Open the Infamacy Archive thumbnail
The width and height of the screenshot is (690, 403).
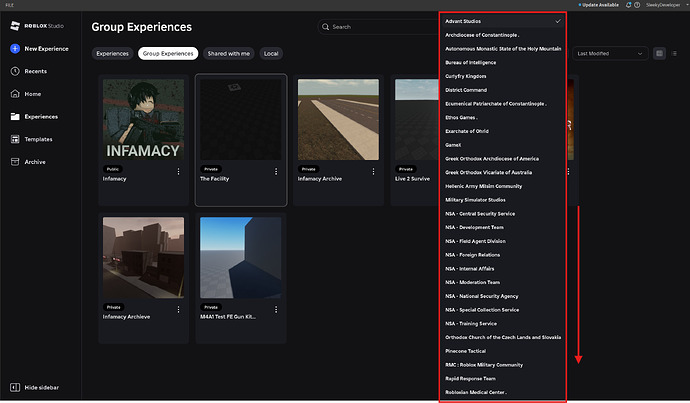coord(338,119)
